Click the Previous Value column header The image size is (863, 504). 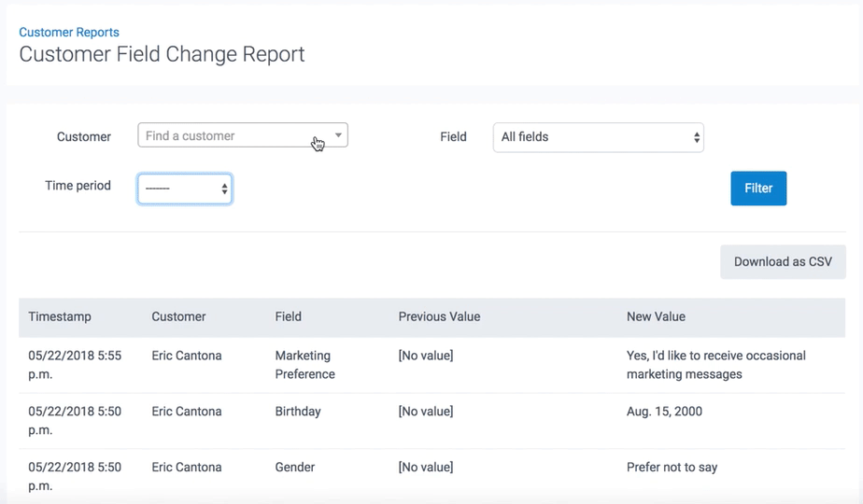(x=439, y=316)
